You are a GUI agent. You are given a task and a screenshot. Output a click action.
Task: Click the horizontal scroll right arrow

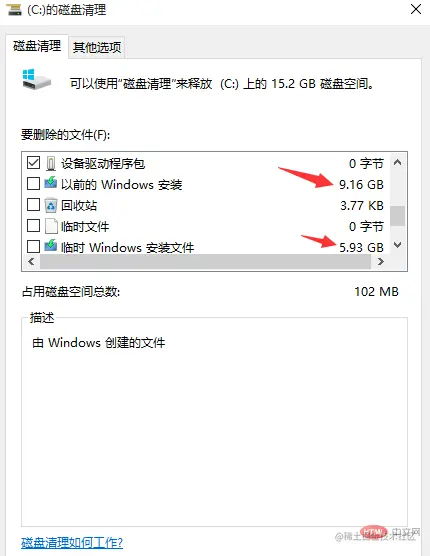click(x=381, y=262)
